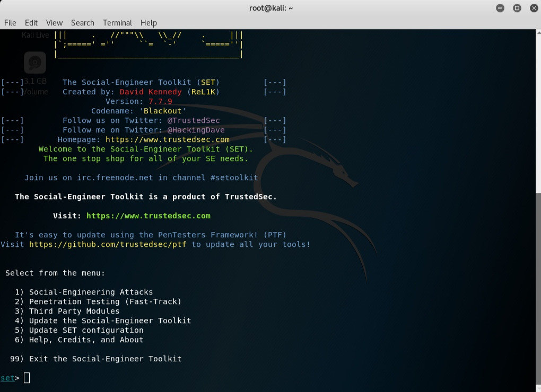Click the 'set' prompt label

tap(7, 378)
